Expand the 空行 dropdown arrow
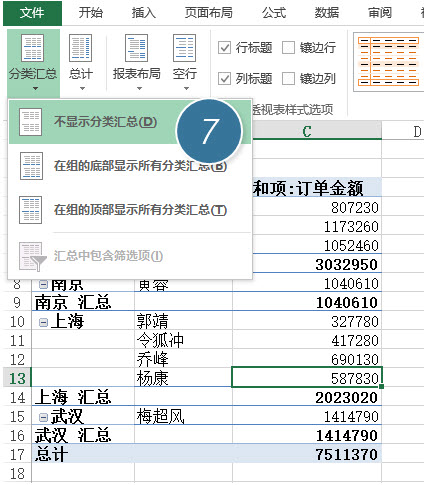The height and width of the screenshot is (485, 429). pyautogui.click(x=186, y=89)
